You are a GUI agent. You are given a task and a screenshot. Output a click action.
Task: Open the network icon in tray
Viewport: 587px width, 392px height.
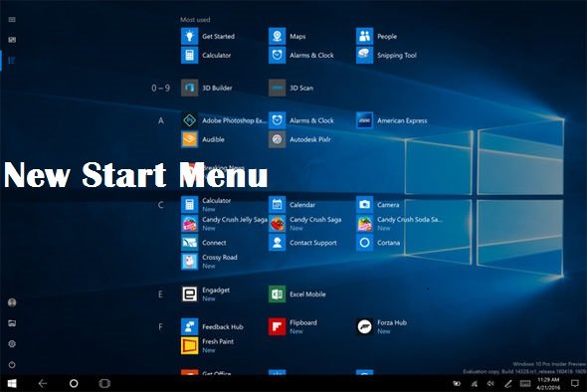pyautogui.click(x=474, y=383)
